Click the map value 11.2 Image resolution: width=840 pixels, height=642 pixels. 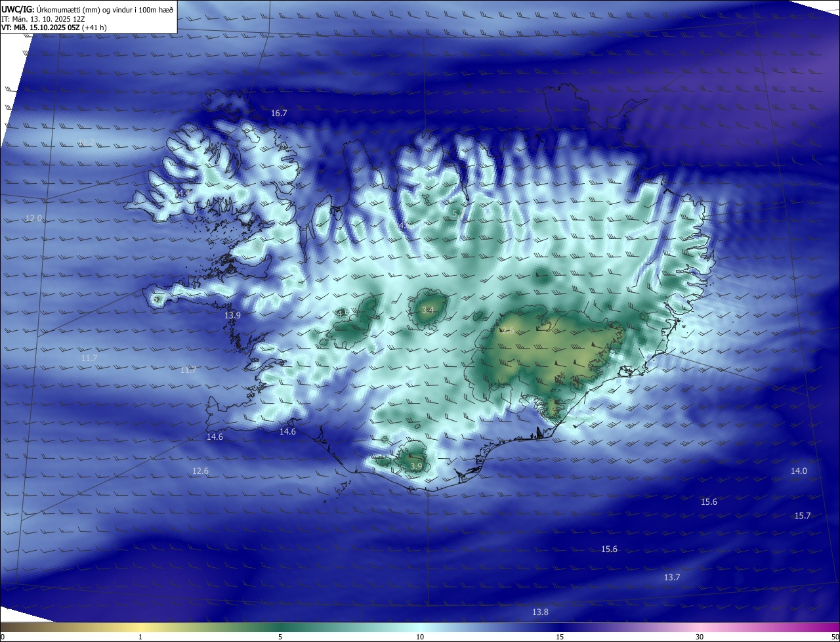[86, 143]
